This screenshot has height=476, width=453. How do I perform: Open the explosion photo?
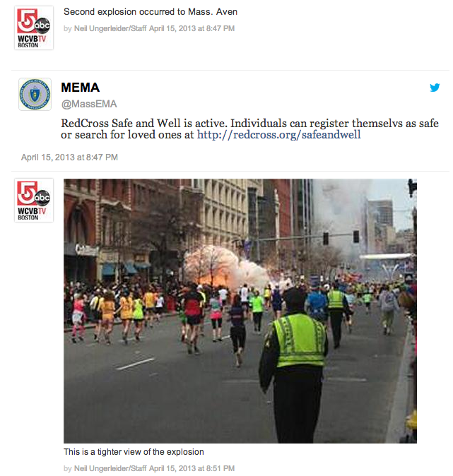(240, 311)
